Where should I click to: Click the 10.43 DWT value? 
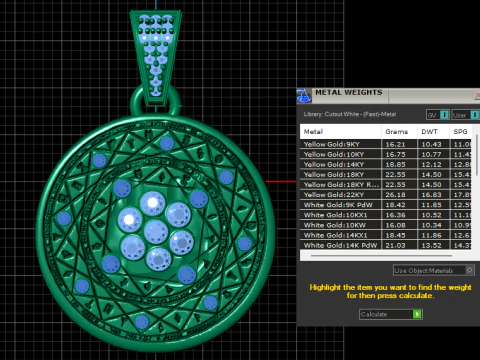pos(431,144)
